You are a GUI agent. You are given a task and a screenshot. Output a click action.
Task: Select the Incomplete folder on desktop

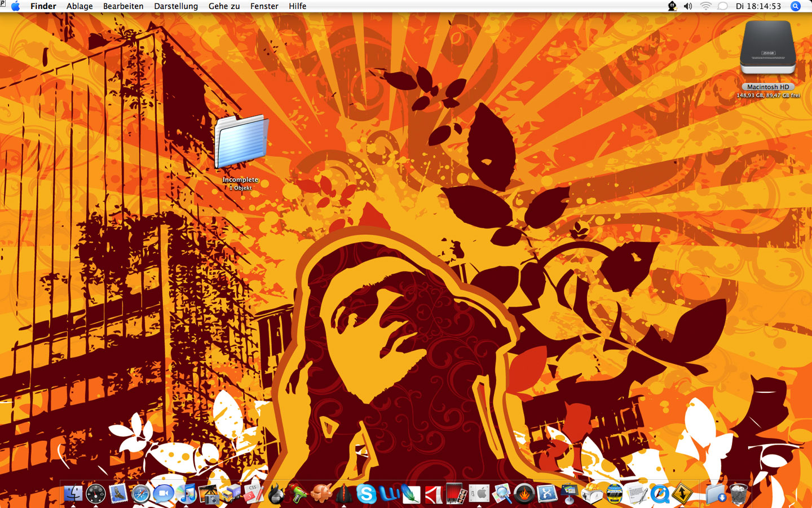coord(241,142)
